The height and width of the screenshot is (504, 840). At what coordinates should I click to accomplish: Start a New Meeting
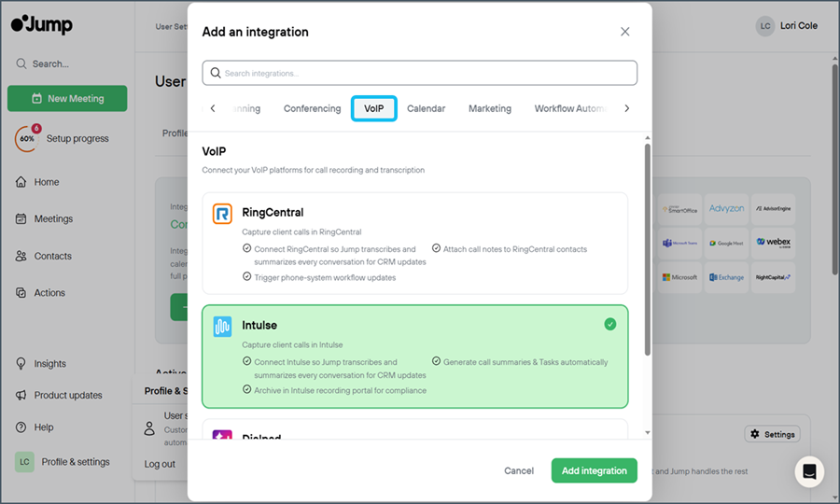coord(67,99)
